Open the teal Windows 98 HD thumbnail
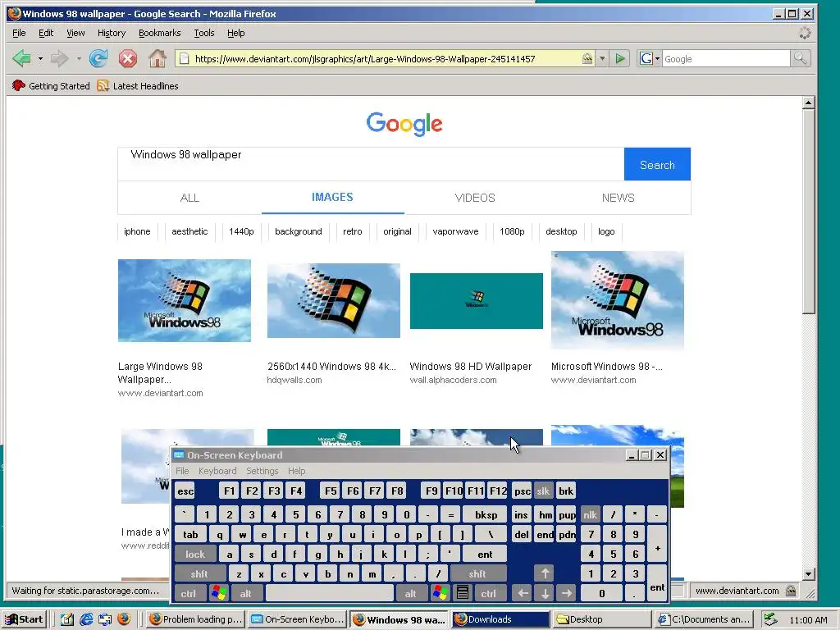The image size is (840, 630). tap(477, 301)
